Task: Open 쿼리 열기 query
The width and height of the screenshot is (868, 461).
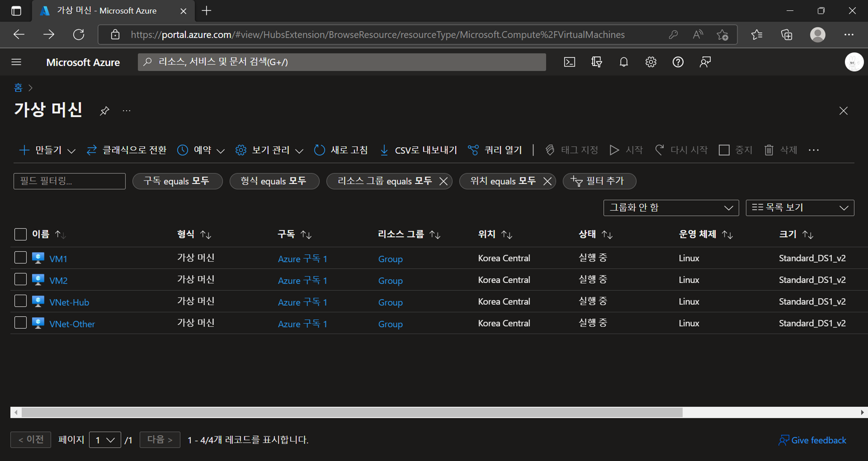Action: [495, 150]
